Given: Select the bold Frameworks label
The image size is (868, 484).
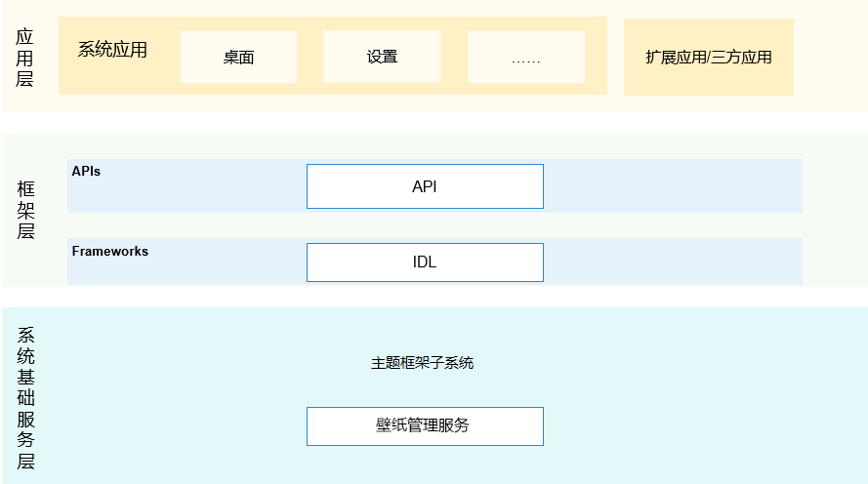Looking at the screenshot, I should (110, 251).
